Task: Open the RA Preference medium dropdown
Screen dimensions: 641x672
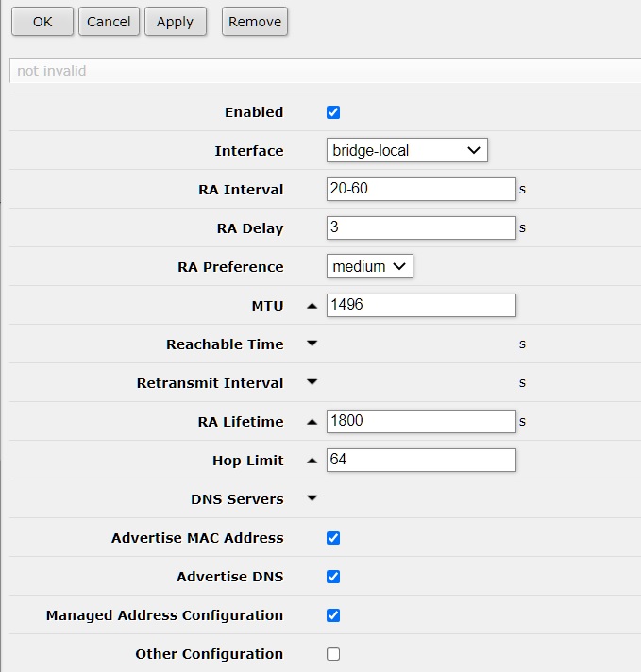Action: pyautogui.click(x=370, y=267)
